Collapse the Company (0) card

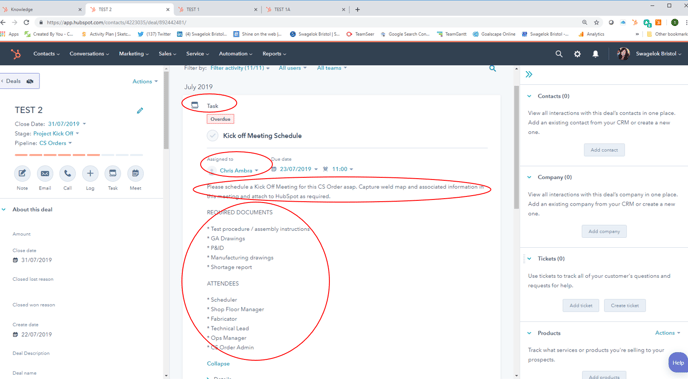[x=529, y=177]
